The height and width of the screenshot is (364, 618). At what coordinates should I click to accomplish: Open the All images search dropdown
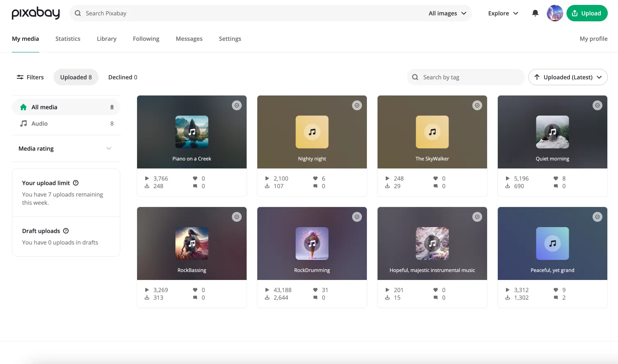pos(448,13)
